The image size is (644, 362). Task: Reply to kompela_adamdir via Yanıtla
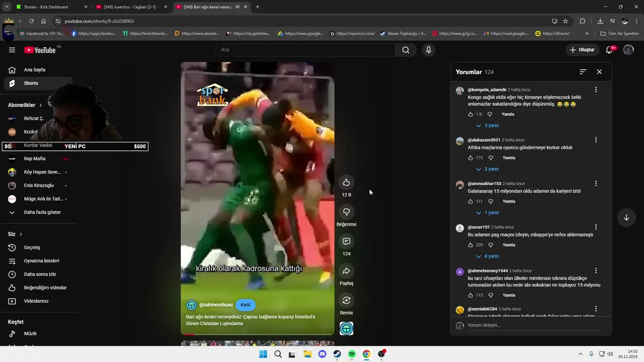508,114
